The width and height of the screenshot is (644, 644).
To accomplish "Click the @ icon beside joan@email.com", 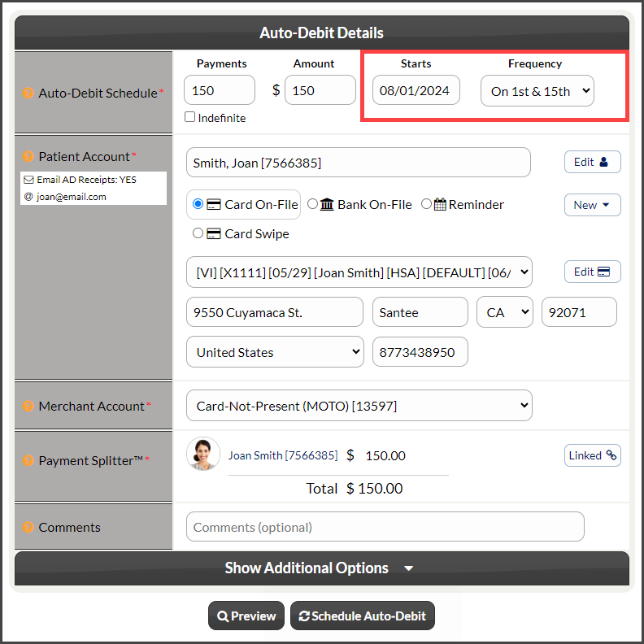I will pos(28,197).
